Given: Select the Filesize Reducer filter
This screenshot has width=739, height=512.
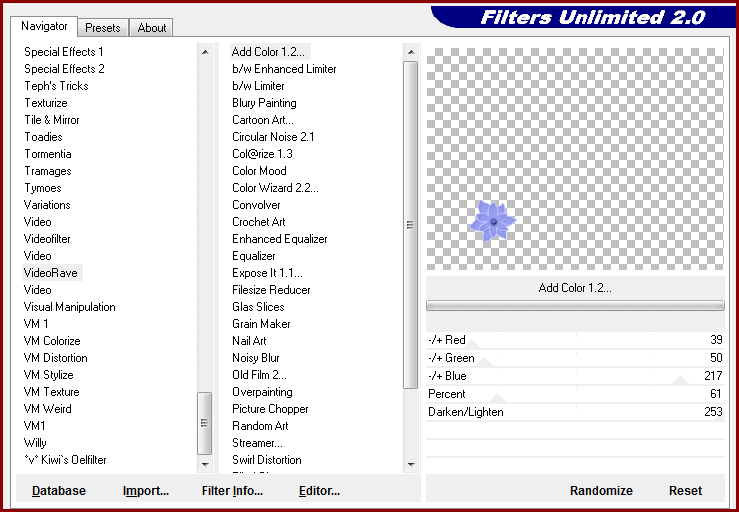Looking at the screenshot, I should pyautogui.click(x=271, y=290).
